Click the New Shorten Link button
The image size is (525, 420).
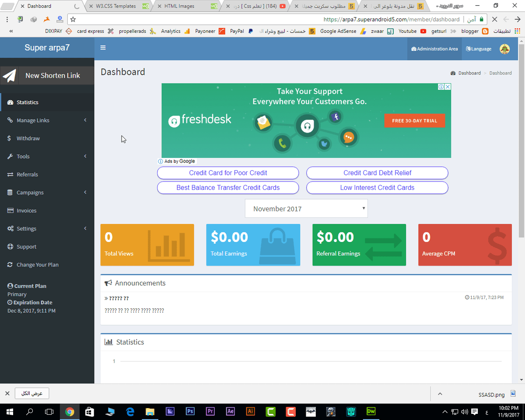[47, 75]
